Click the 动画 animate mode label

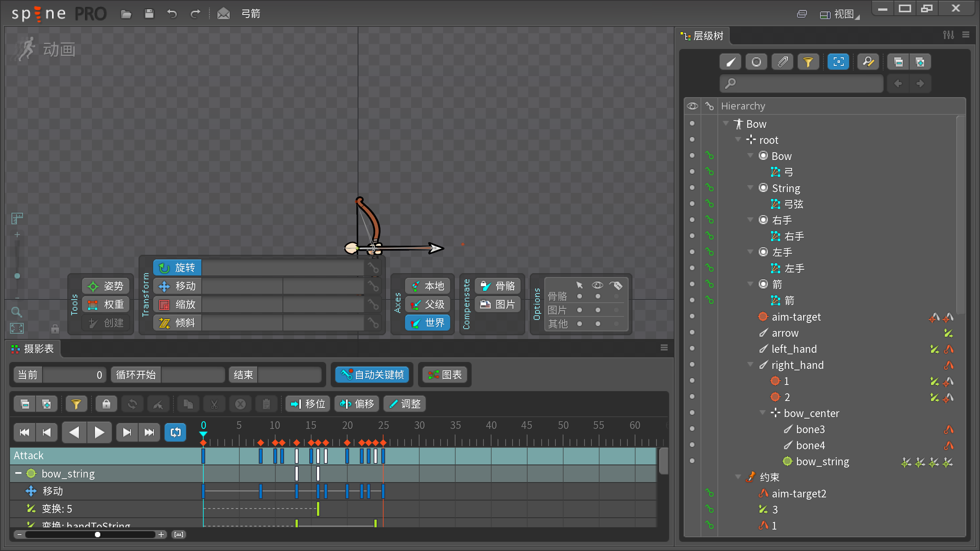coord(59,50)
